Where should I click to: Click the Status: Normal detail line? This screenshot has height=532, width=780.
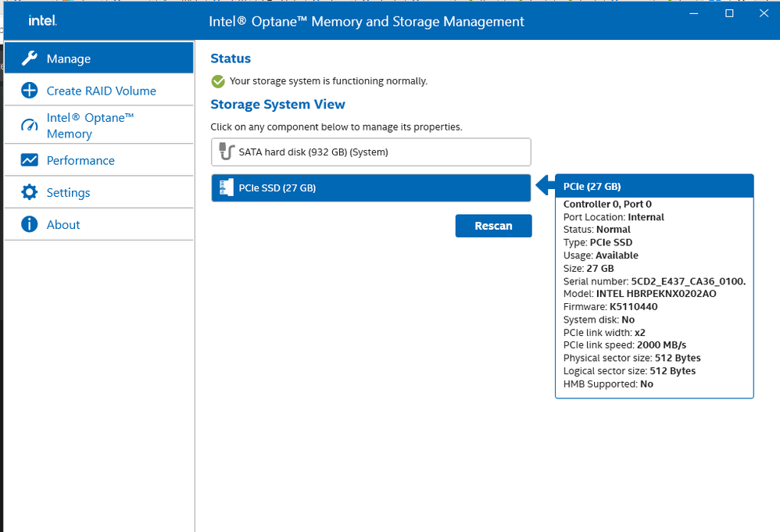(597, 229)
